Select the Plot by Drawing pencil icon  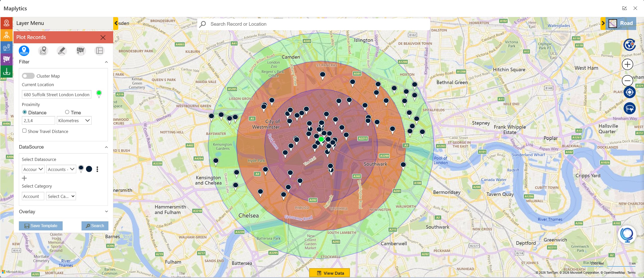[x=61, y=50]
